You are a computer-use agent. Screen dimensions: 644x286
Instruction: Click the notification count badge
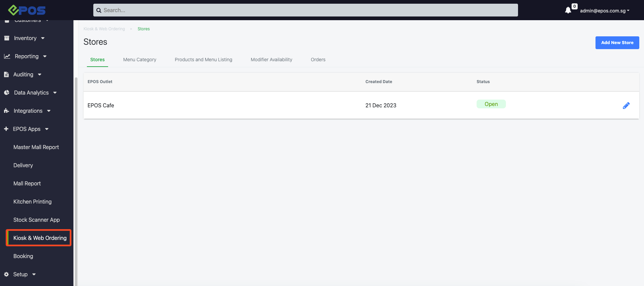(575, 6)
